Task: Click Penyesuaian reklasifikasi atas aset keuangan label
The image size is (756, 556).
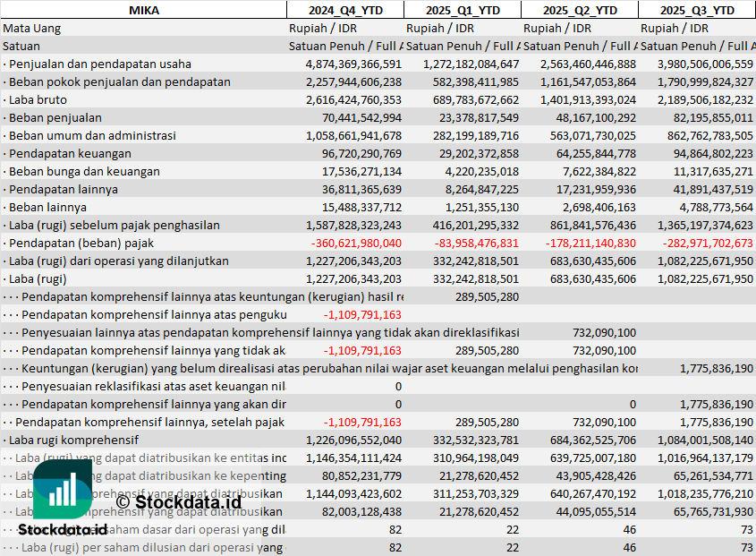Action: coord(153,386)
